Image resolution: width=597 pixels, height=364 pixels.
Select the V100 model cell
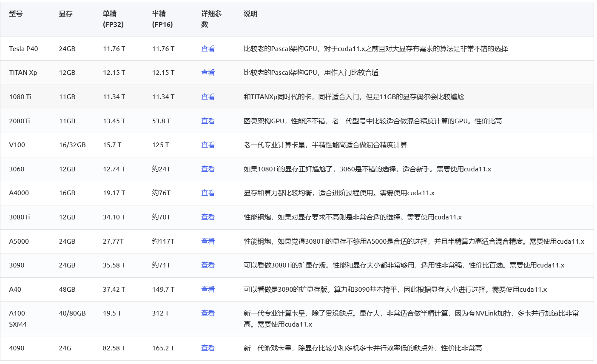click(x=17, y=145)
